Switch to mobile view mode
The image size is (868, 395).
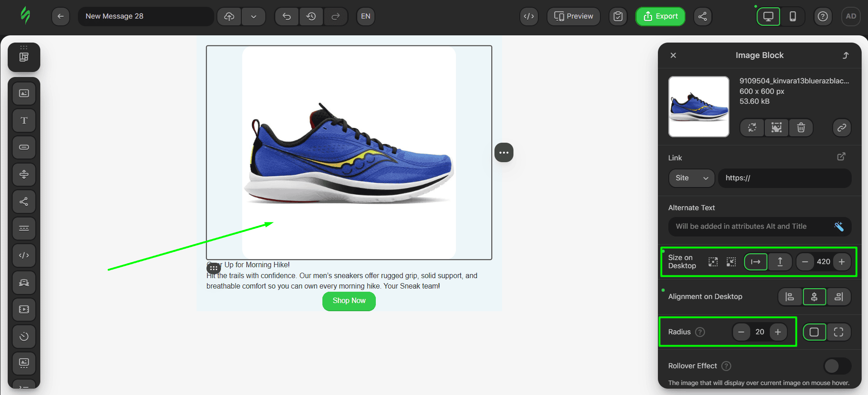coord(793,16)
